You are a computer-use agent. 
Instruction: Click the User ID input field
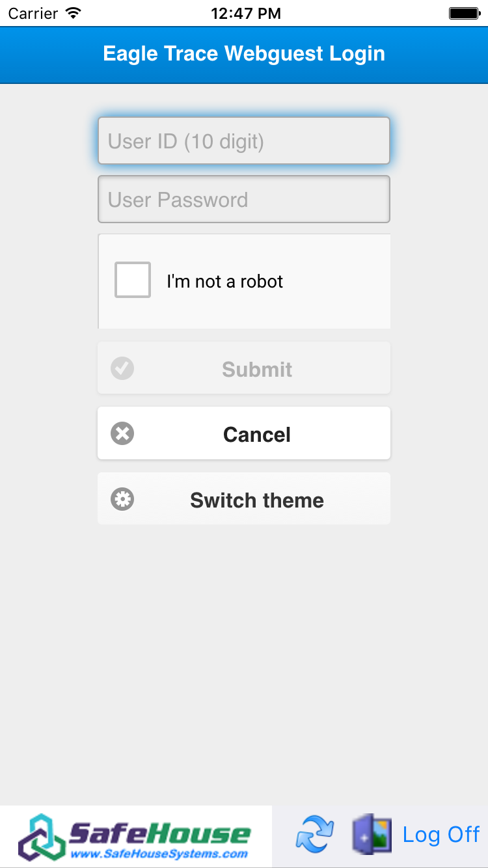tap(244, 141)
